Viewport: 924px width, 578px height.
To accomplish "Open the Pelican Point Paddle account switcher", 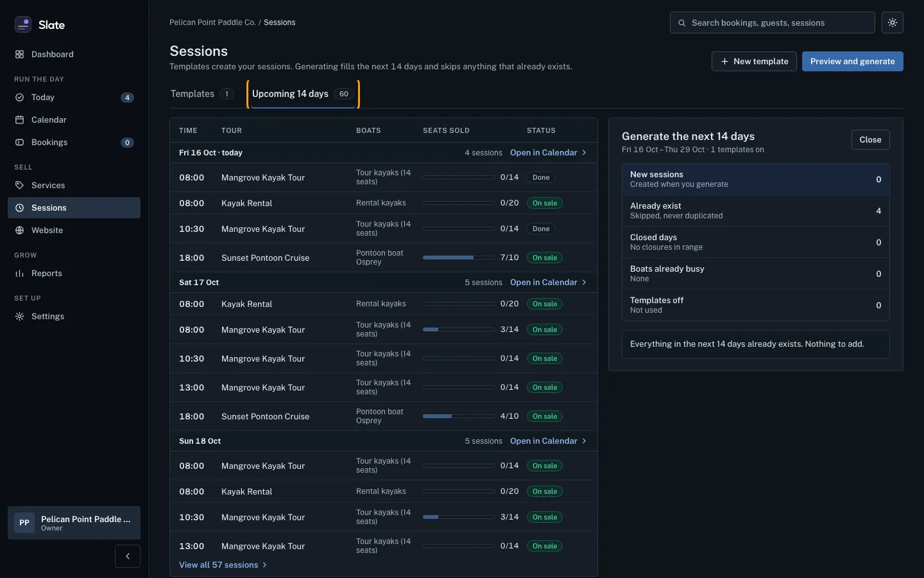I will coord(74,523).
